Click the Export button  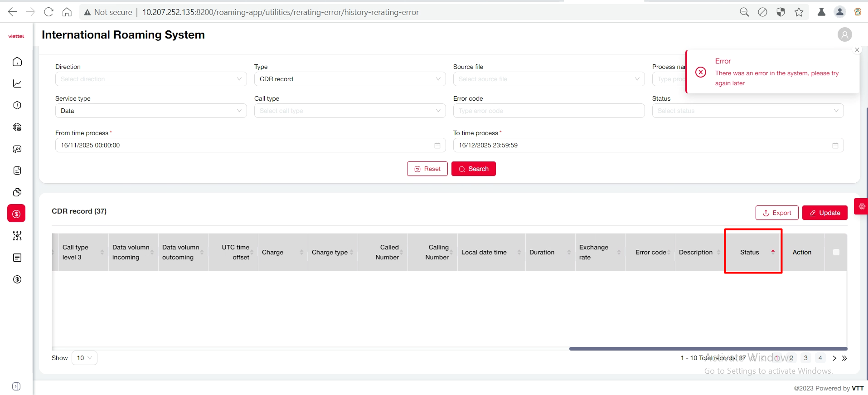(x=776, y=213)
